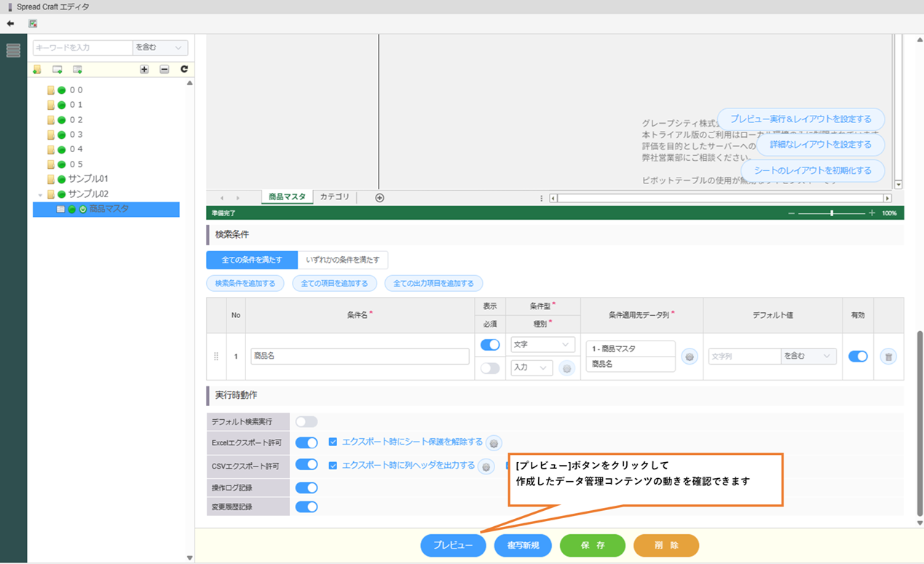Add a new sheet with the plus icon

click(379, 198)
